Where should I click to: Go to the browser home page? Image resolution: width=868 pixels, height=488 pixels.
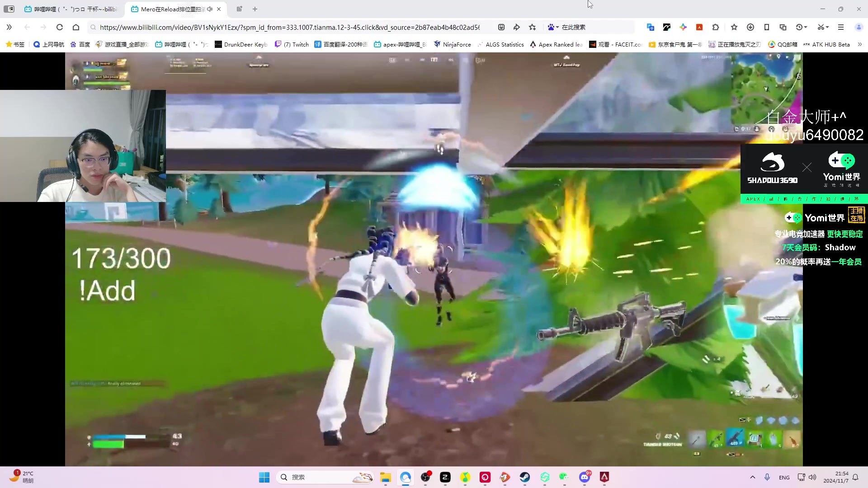click(x=76, y=27)
